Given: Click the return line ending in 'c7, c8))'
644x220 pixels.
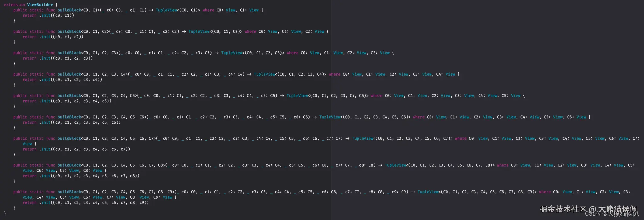Looking at the screenshot, I should [x=81, y=176].
